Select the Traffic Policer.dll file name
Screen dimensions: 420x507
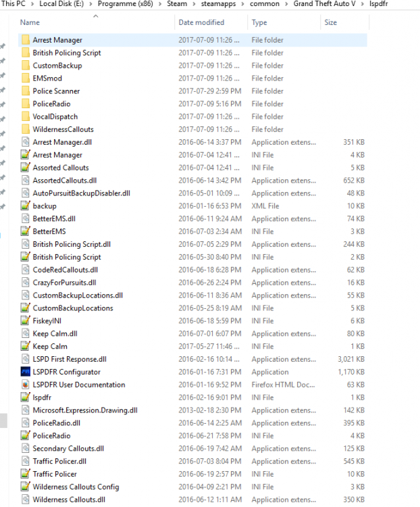point(59,462)
